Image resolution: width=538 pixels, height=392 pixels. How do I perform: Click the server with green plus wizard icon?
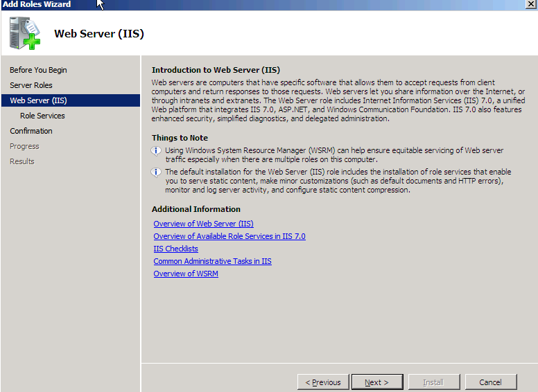tap(25, 33)
